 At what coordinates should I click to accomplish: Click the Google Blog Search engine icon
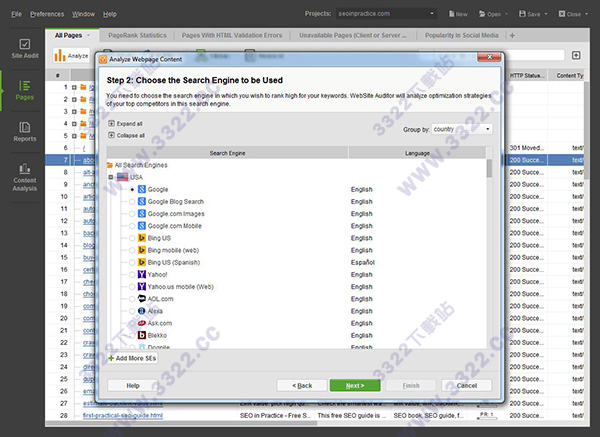click(142, 201)
